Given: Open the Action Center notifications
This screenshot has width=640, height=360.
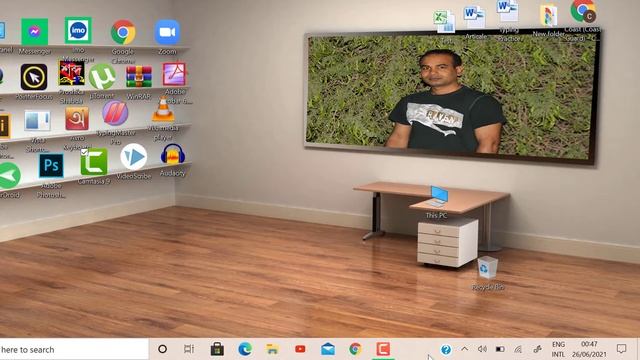Looking at the screenshot, I should click(621, 349).
